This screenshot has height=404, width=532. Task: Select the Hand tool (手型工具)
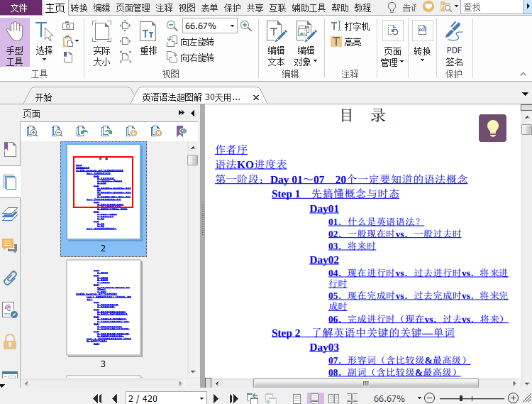pyautogui.click(x=15, y=43)
